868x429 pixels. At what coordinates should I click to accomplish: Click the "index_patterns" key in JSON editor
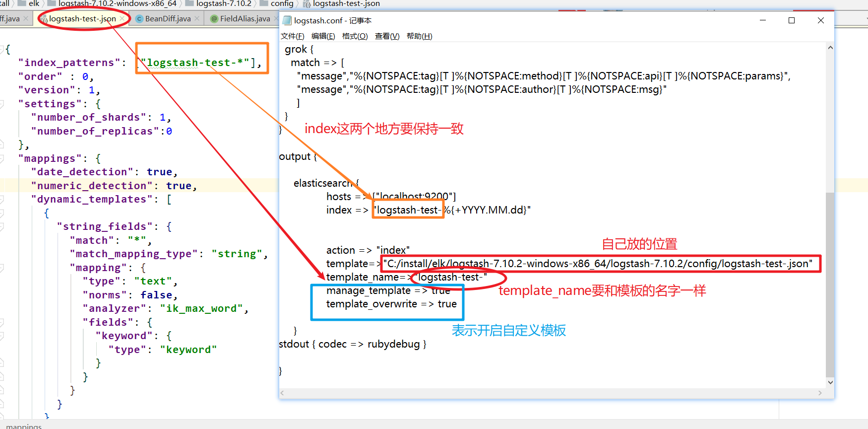[69, 63]
